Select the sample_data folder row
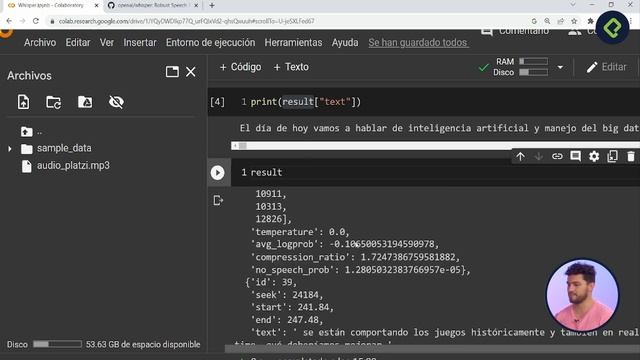 coord(64,148)
